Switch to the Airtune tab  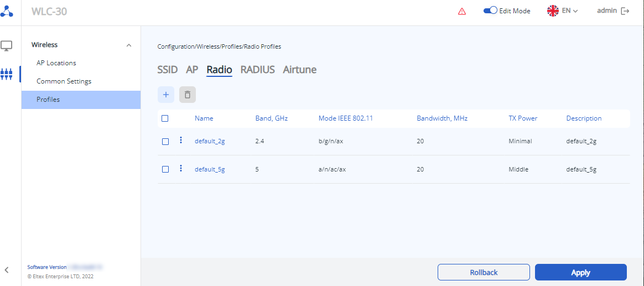pos(299,70)
